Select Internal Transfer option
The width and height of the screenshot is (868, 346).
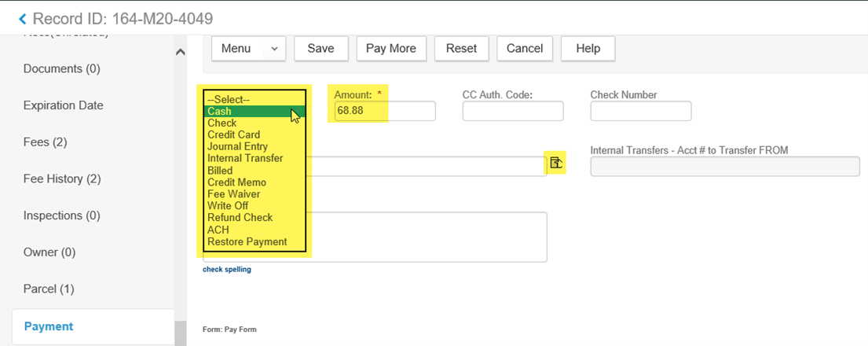245,159
